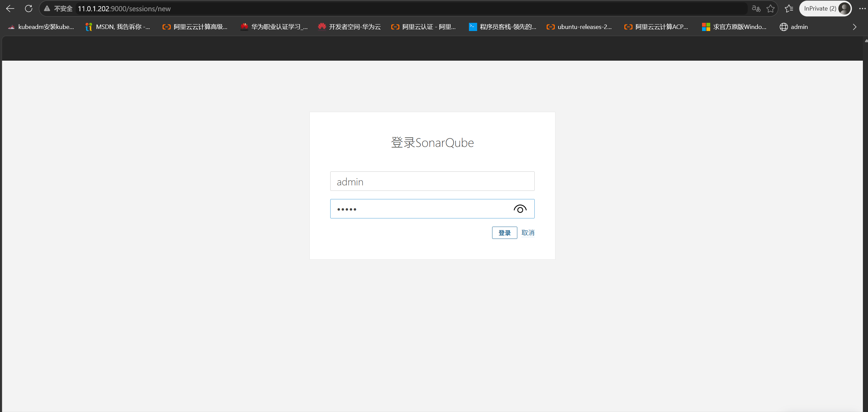Open the translate page icon
868x412 pixels.
pos(756,9)
